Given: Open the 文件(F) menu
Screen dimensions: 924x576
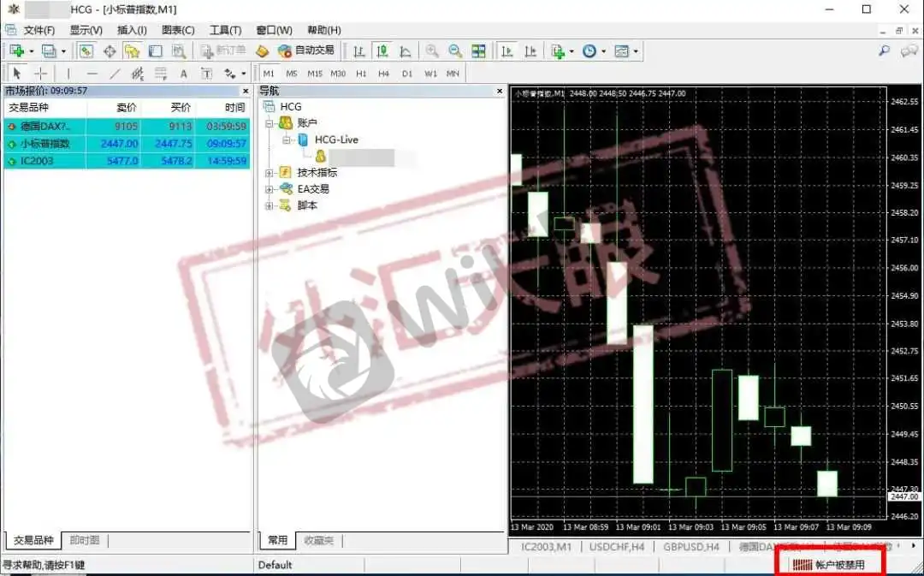Looking at the screenshot, I should 38,30.
